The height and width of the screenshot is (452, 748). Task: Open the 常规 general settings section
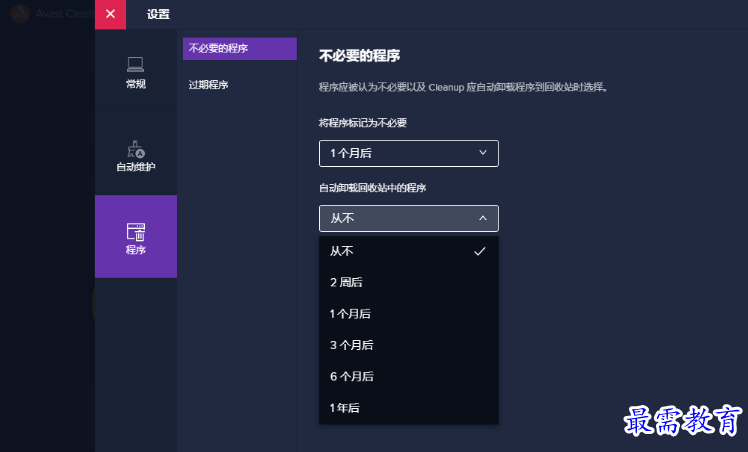(x=136, y=72)
